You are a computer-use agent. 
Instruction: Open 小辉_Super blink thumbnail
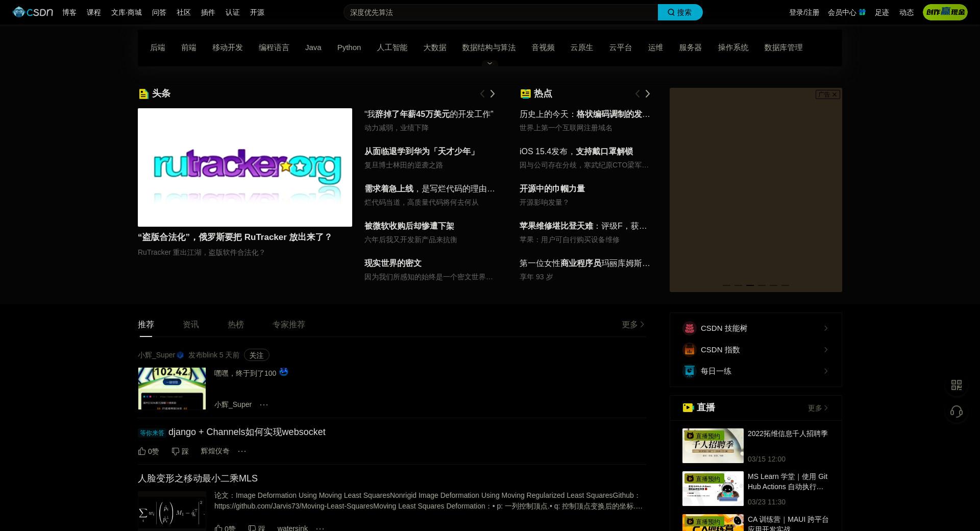point(172,389)
